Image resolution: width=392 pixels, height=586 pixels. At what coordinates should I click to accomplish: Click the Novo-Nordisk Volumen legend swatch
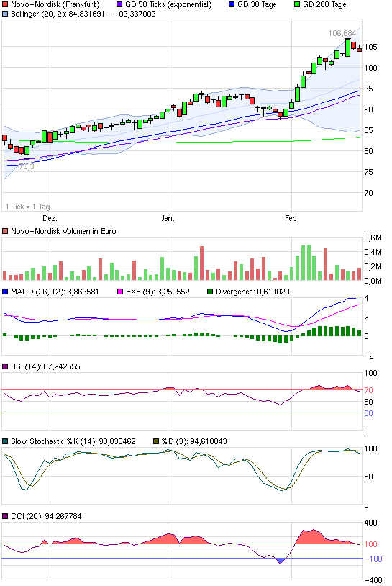5,231
